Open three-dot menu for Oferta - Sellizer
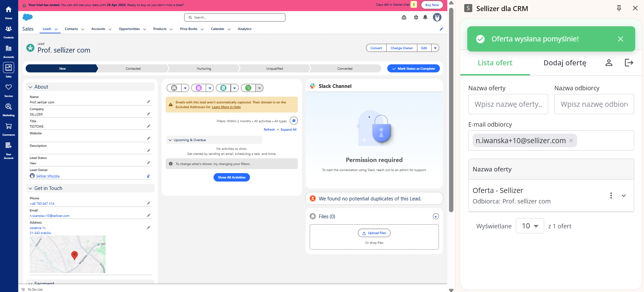Screen dimensions: 644x292 click(611, 196)
